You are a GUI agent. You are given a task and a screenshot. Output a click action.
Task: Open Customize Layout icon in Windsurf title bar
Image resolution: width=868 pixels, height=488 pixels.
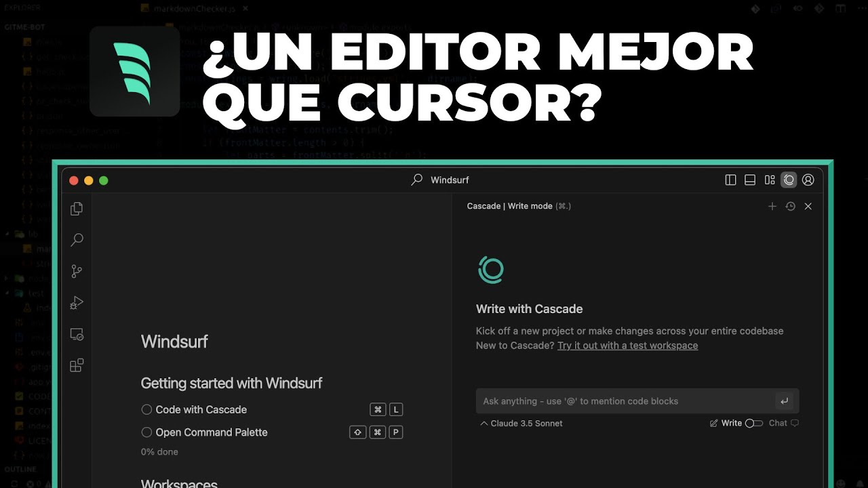click(x=770, y=180)
